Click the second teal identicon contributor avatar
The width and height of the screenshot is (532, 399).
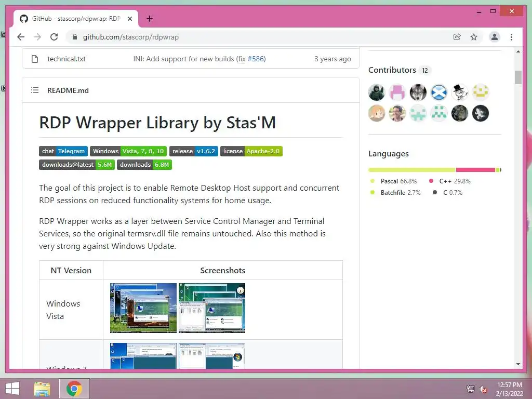(x=438, y=113)
